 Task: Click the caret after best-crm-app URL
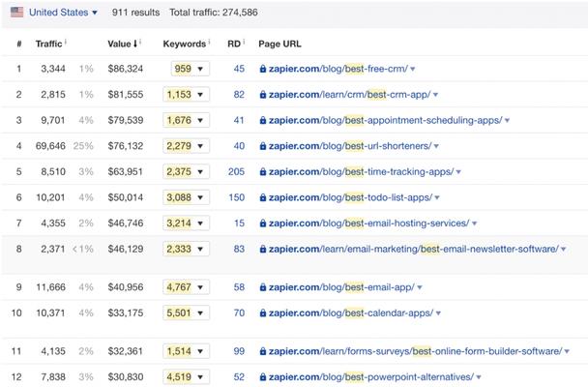coord(435,95)
